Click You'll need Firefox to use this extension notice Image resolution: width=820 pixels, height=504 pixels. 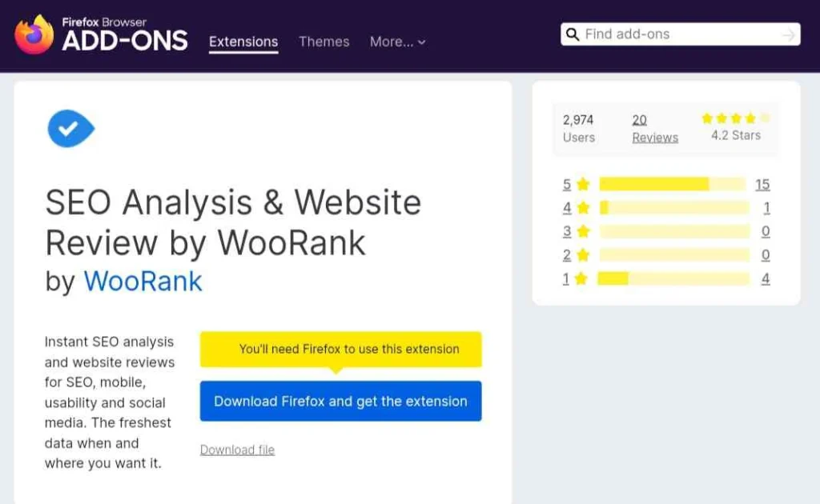click(340, 350)
